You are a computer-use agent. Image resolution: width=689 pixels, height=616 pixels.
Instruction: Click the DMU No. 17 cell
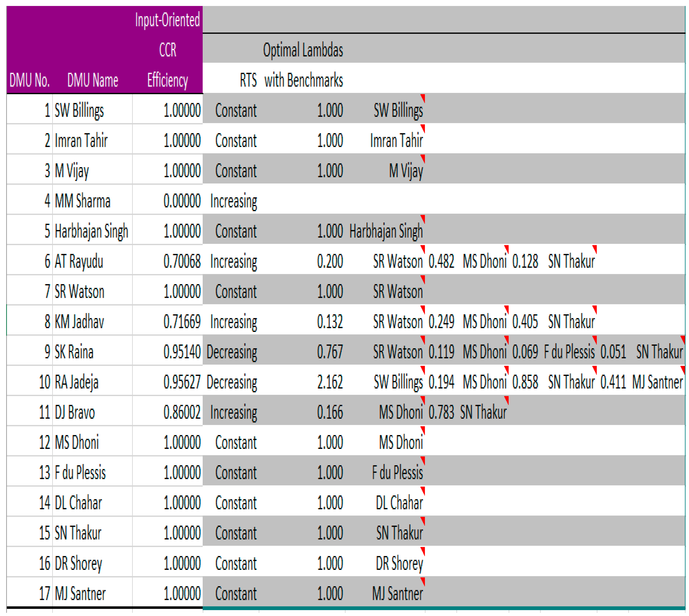44,593
